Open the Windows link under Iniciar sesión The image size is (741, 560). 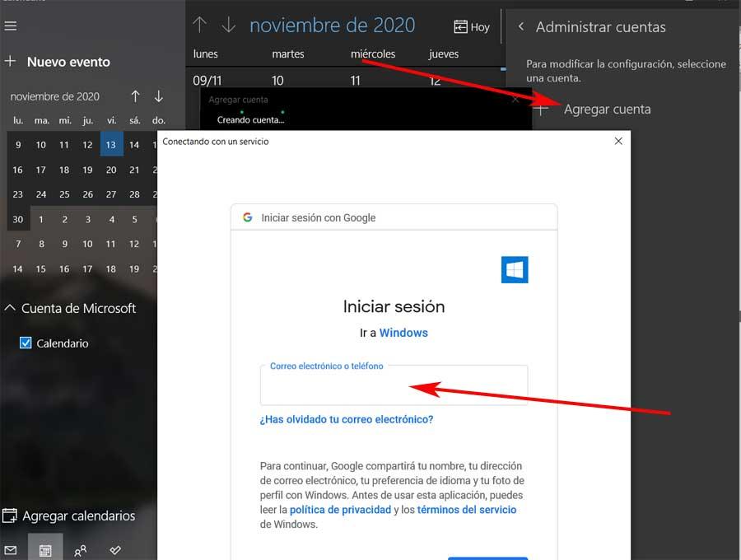click(x=403, y=333)
